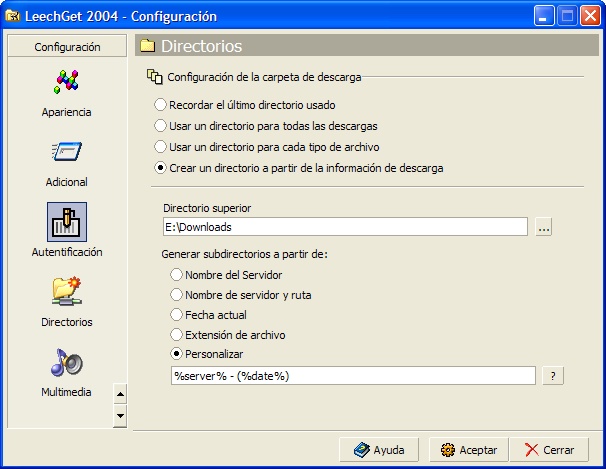The width and height of the screenshot is (606, 469).
Task: Open the Directorios sidebar icon
Action: tap(66, 291)
